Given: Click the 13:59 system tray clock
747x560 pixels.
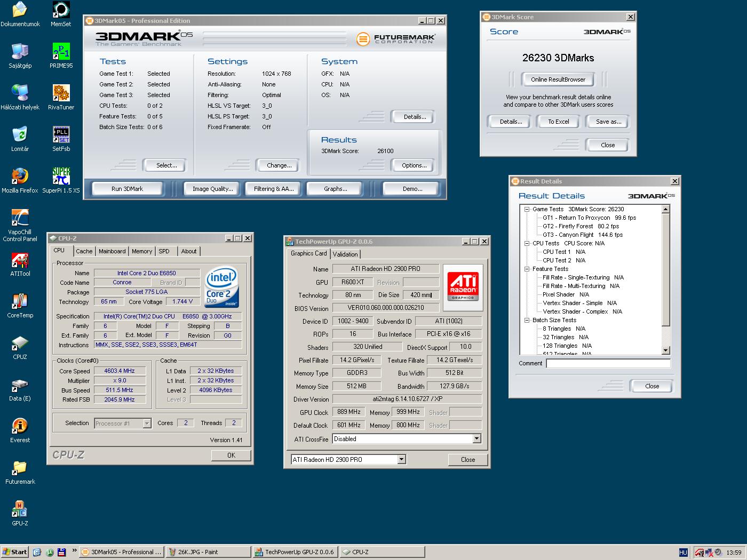Looking at the screenshot, I should [734, 553].
